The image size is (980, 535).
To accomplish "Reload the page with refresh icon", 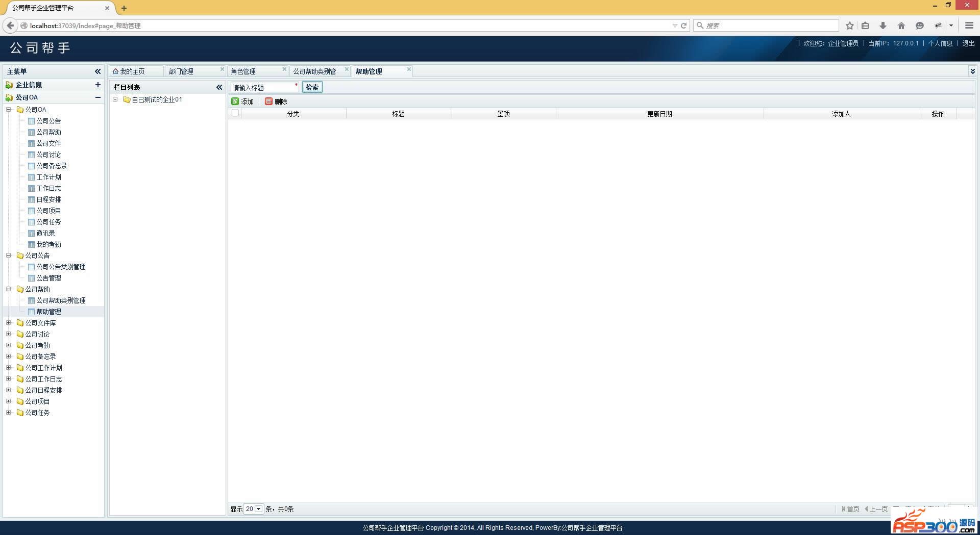I will pyautogui.click(x=683, y=26).
